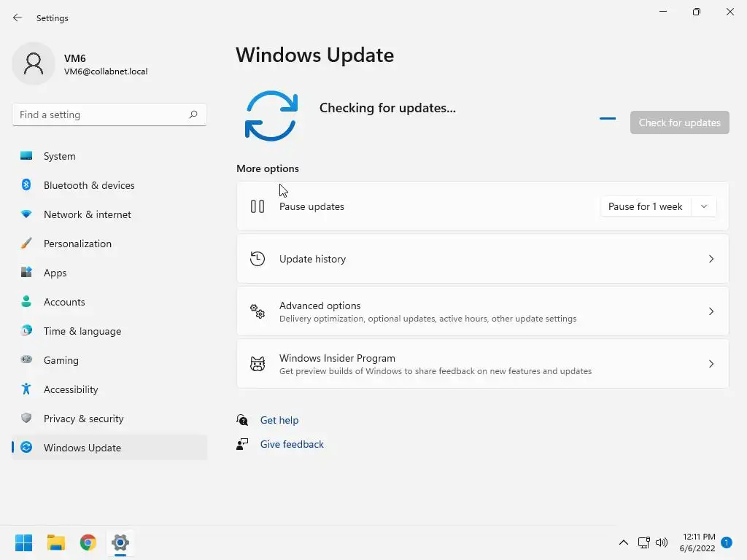Screen dimensions: 747x560
Task: Click the Accounts person icon in sidebar
Action: pyautogui.click(x=26, y=301)
